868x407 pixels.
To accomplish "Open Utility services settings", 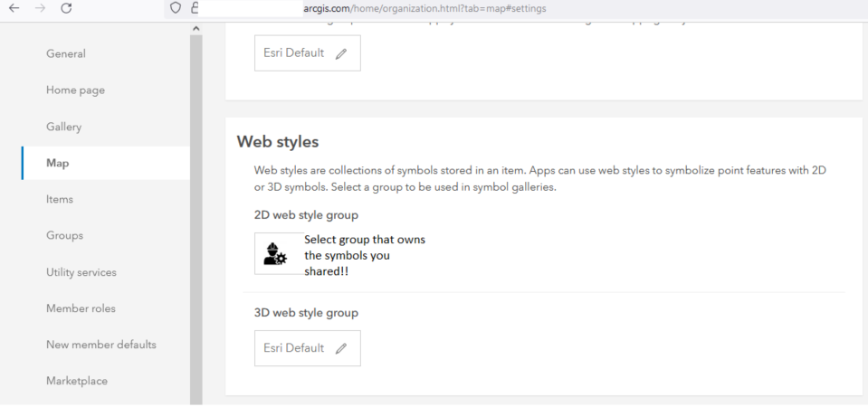I will 81,272.
